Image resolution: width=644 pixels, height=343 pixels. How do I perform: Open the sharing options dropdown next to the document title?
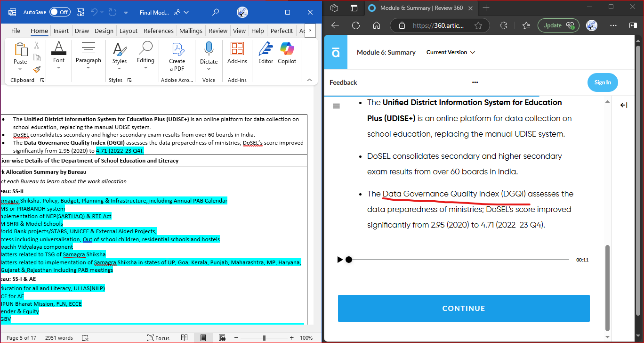point(181,13)
